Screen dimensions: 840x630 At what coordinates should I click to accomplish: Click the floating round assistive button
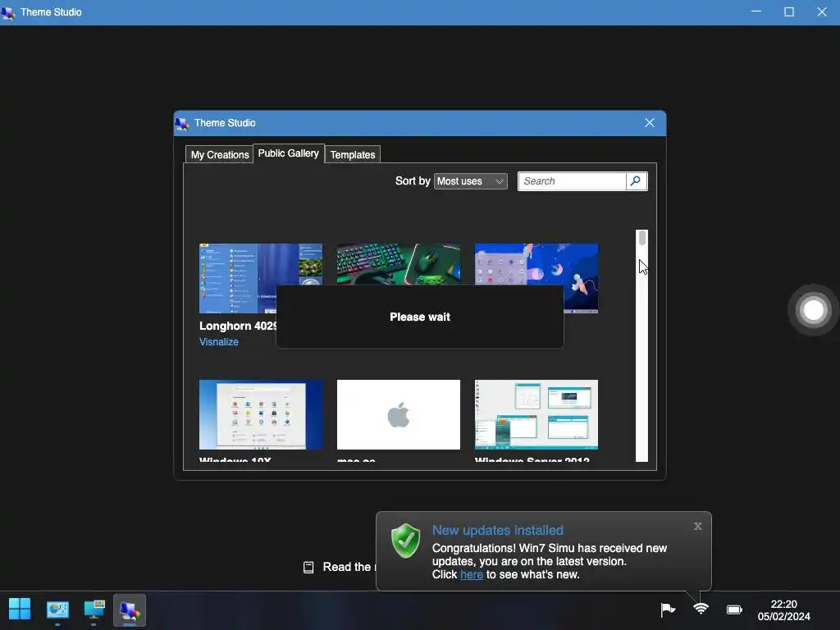(813, 309)
